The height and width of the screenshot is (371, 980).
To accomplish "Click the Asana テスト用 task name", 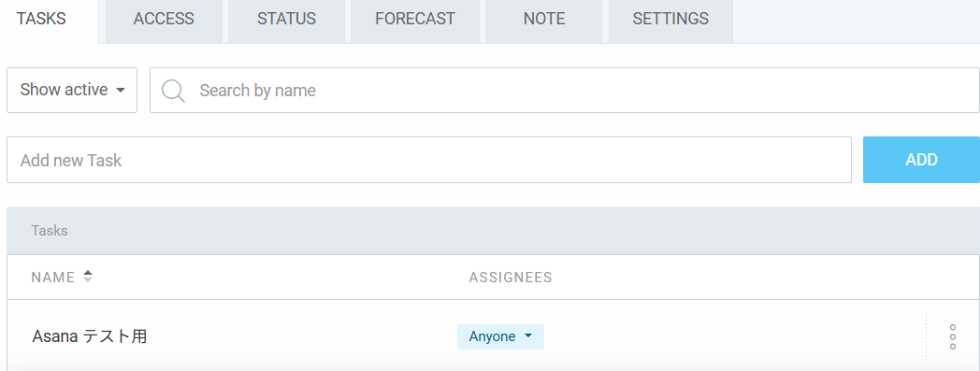I will click(90, 336).
